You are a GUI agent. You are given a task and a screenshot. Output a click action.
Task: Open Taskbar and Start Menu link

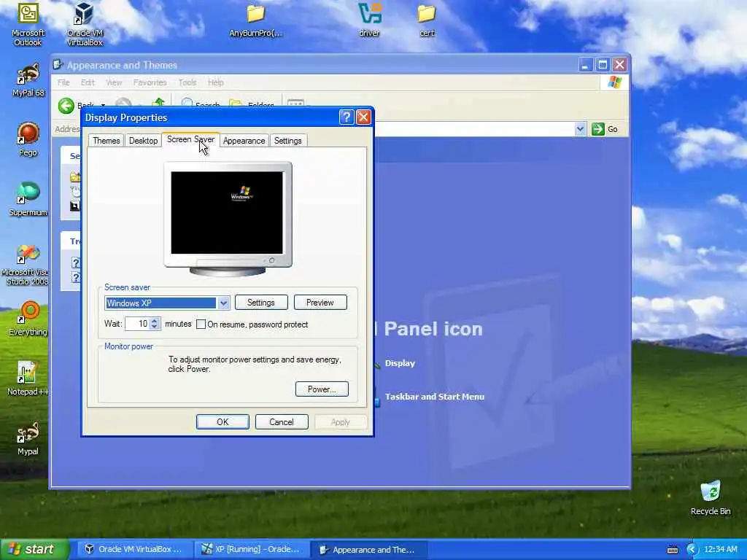(x=435, y=397)
